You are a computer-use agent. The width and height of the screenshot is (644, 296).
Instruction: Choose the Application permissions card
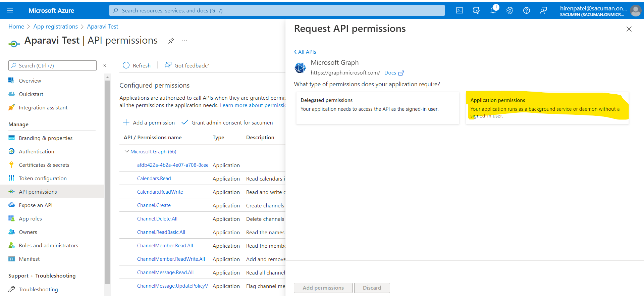[547, 108]
